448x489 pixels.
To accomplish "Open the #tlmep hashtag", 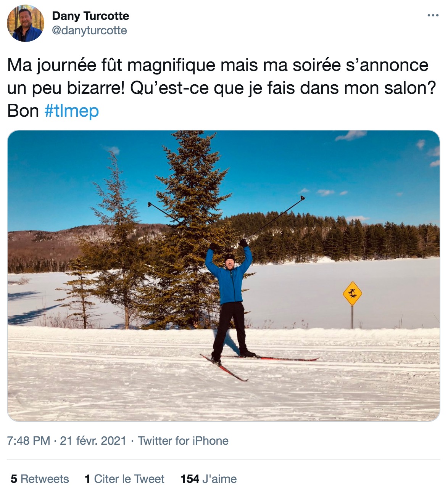I will (x=72, y=111).
